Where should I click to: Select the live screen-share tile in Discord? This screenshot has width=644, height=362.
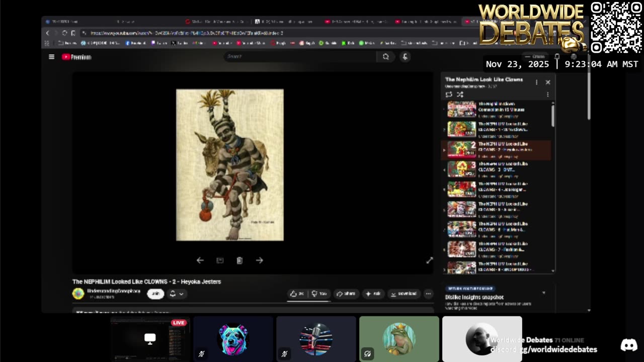click(150, 339)
